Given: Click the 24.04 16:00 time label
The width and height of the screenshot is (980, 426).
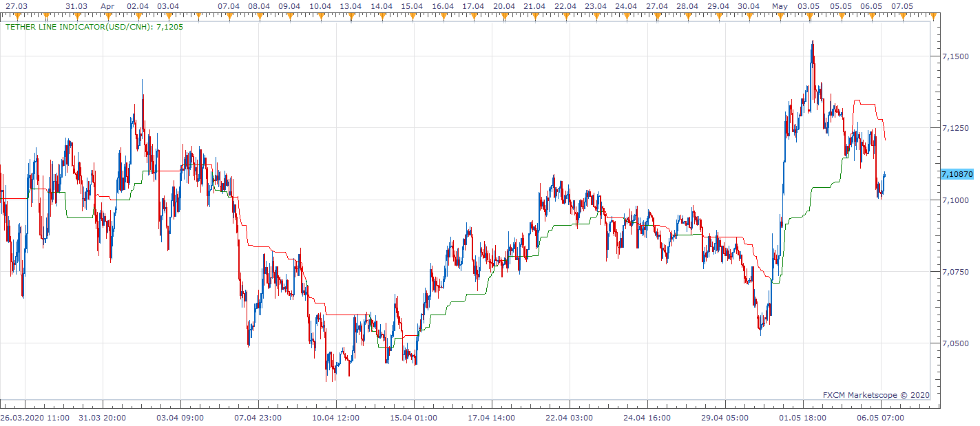Looking at the screenshot, I should point(647,417).
